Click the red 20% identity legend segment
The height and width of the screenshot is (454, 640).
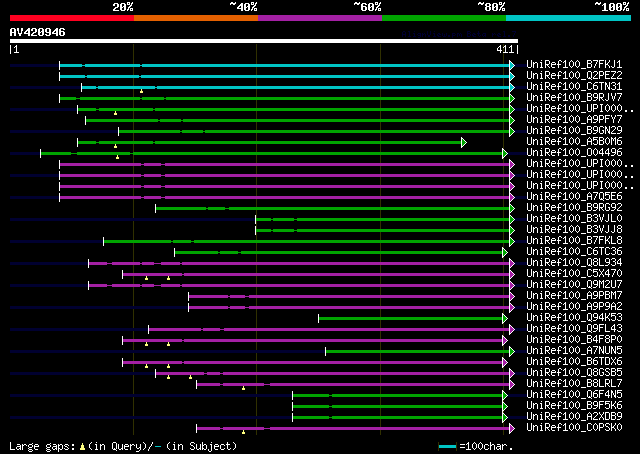(x=72, y=18)
